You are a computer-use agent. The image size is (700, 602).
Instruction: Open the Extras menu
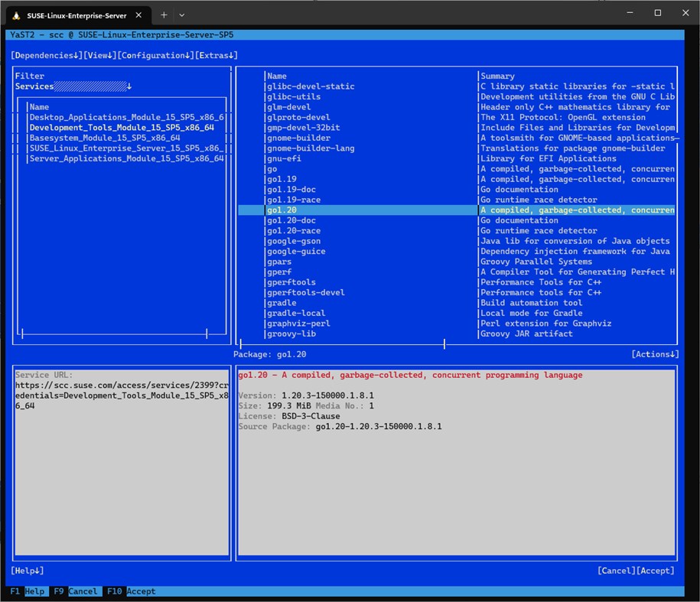click(217, 55)
